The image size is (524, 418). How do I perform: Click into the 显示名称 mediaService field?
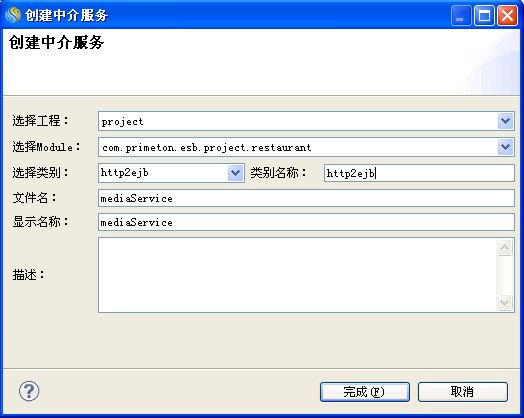click(306, 222)
